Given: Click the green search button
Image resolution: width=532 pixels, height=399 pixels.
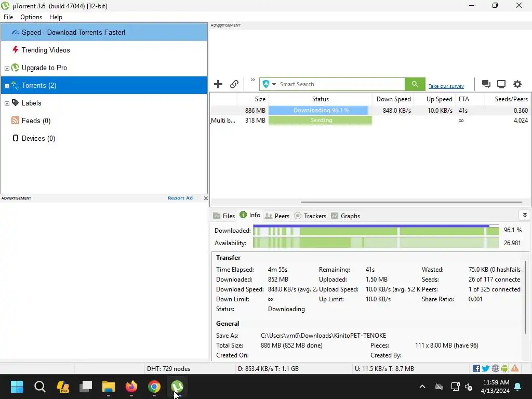Looking at the screenshot, I should pyautogui.click(x=415, y=84).
